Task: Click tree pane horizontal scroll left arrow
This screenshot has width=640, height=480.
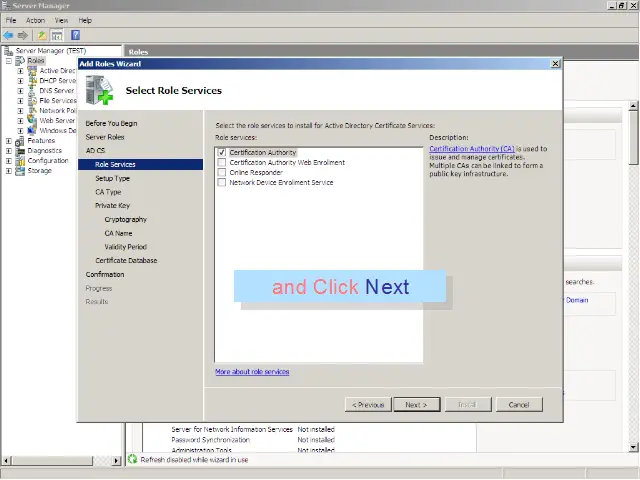Action: [6, 461]
